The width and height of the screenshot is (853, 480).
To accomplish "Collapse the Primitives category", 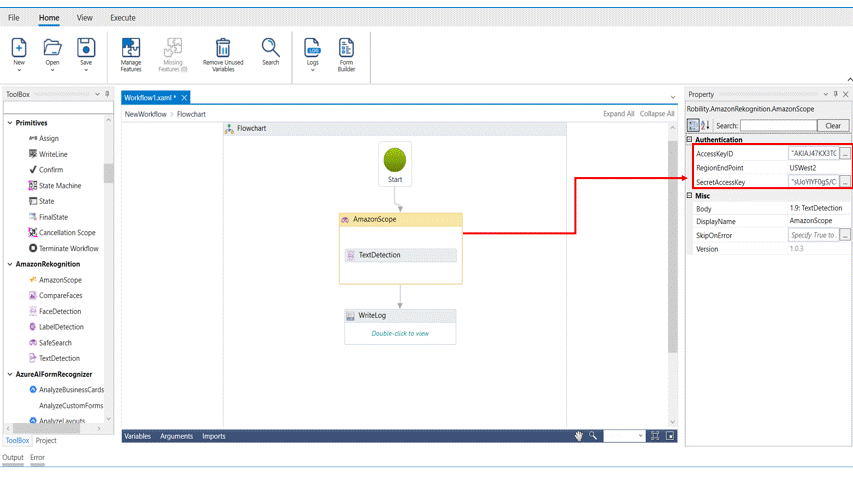I will 10,123.
